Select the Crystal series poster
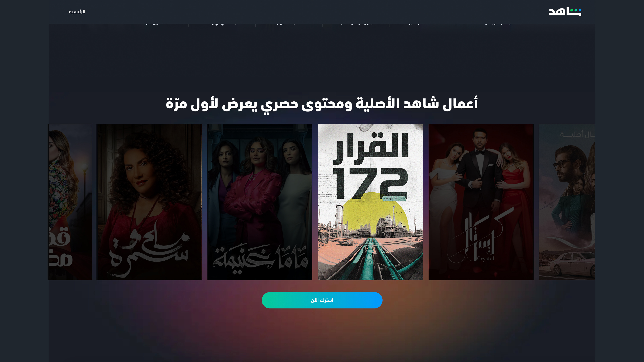Image resolution: width=644 pixels, height=362 pixels. point(481,202)
